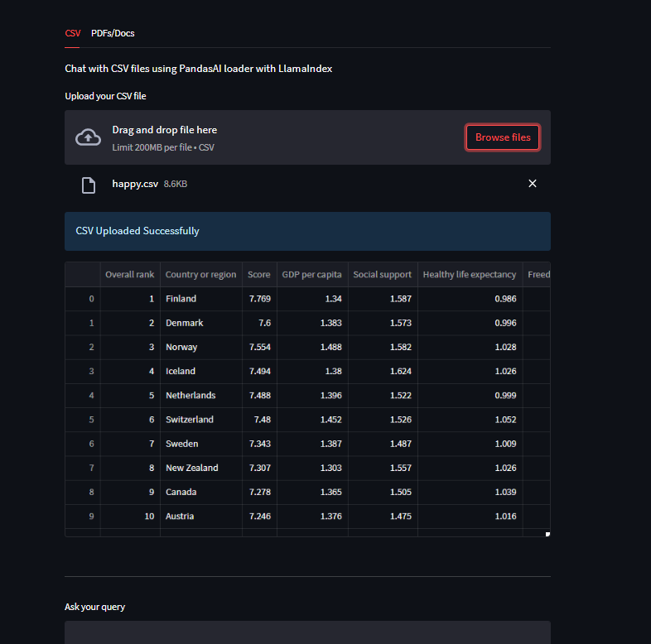Click the happy.csv file document icon

click(89, 185)
